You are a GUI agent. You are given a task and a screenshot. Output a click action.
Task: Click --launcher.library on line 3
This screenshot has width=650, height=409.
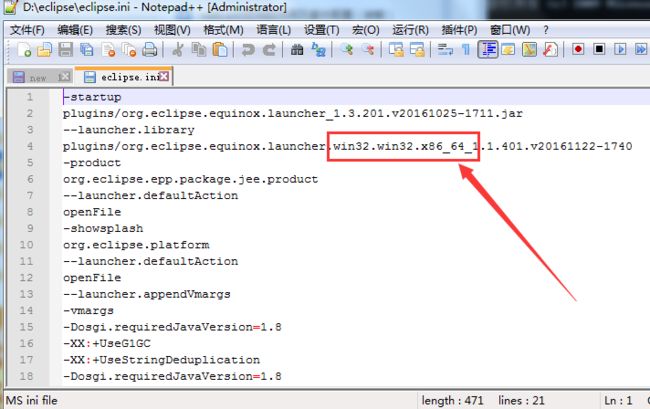129,130
